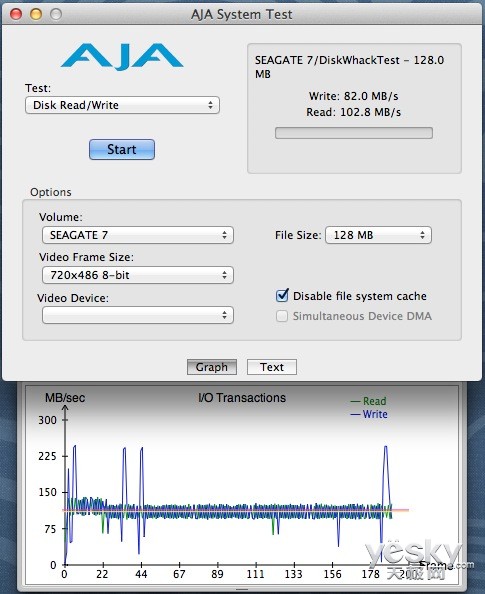Screen dimensions: 485x594
Task: Minimize the AJA System Test window
Action: click(x=36, y=14)
